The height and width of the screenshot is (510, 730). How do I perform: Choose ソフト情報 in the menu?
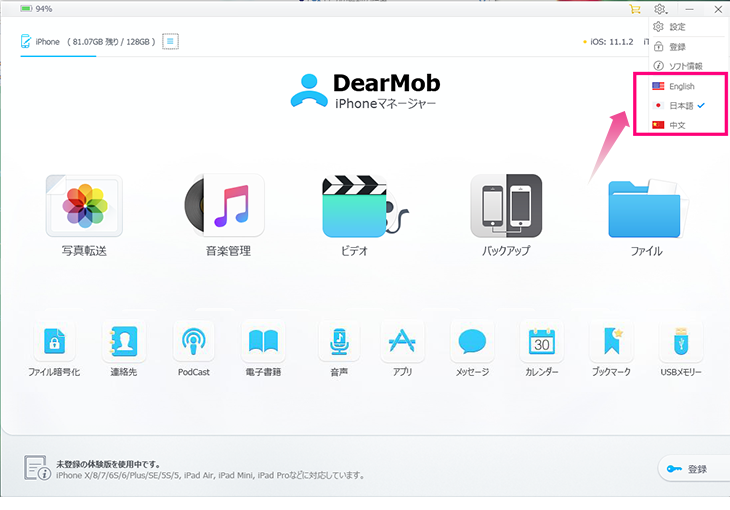[x=677, y=66]
